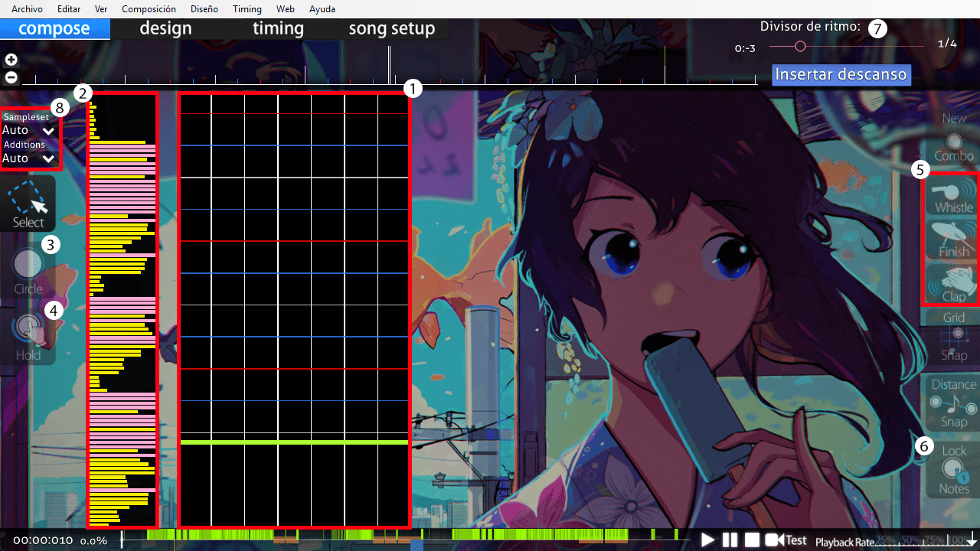The height and width of the screenshot is (551, 980).
Task: Switch to the design tab
Action: (x=166, y=29)
